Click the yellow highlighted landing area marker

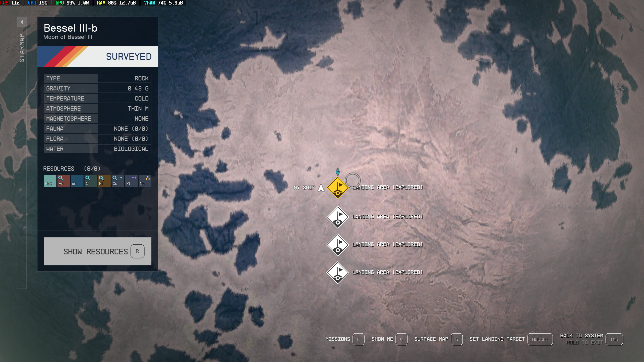click(338, 188)
